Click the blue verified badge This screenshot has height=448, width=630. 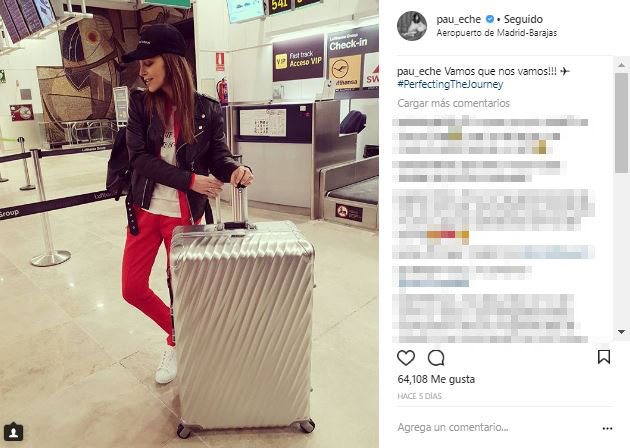click(x=489, y=19)
